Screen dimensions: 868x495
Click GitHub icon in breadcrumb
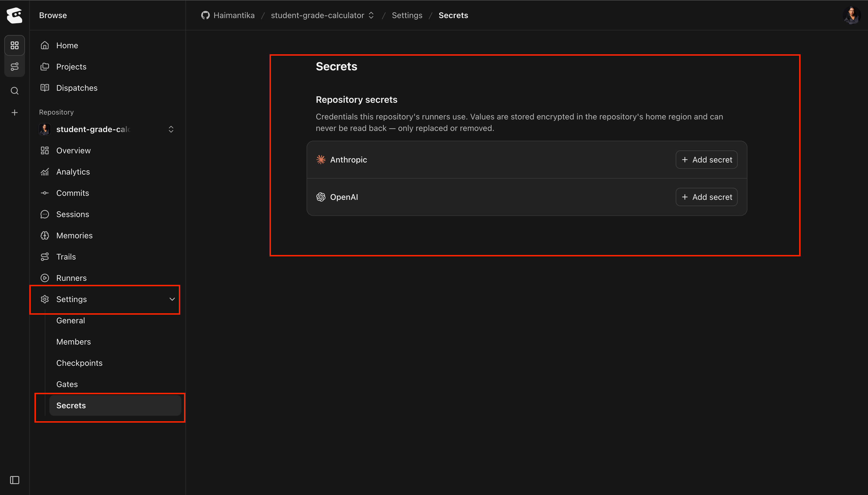[x=205, y=15]
